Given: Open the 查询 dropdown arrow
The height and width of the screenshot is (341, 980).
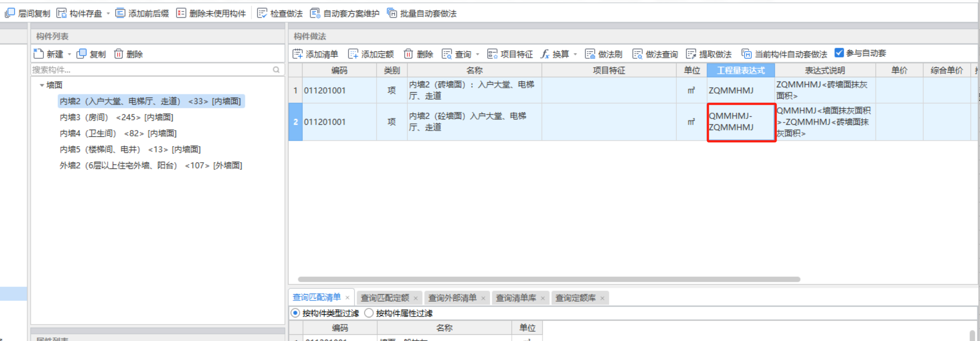Looking at the screenshot, I should (x=478, y=54).
